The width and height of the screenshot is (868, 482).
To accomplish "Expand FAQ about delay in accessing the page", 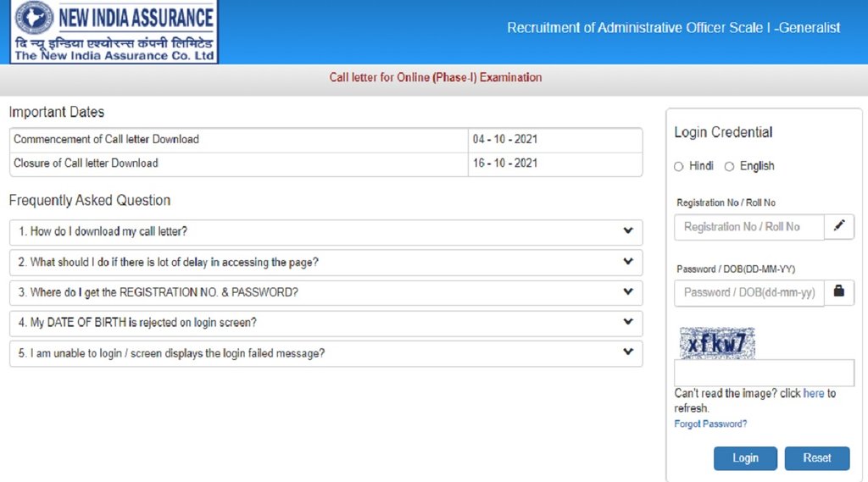I will click(x=325, y=263).
